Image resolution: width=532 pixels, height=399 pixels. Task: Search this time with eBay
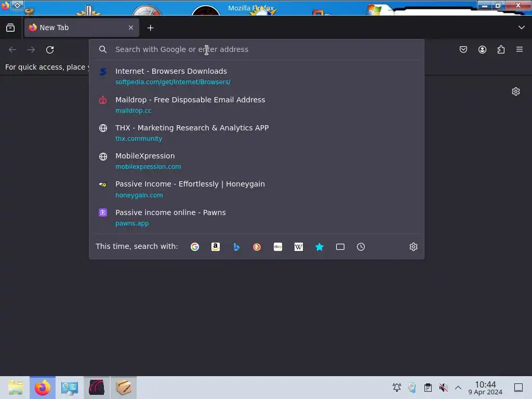278,247
